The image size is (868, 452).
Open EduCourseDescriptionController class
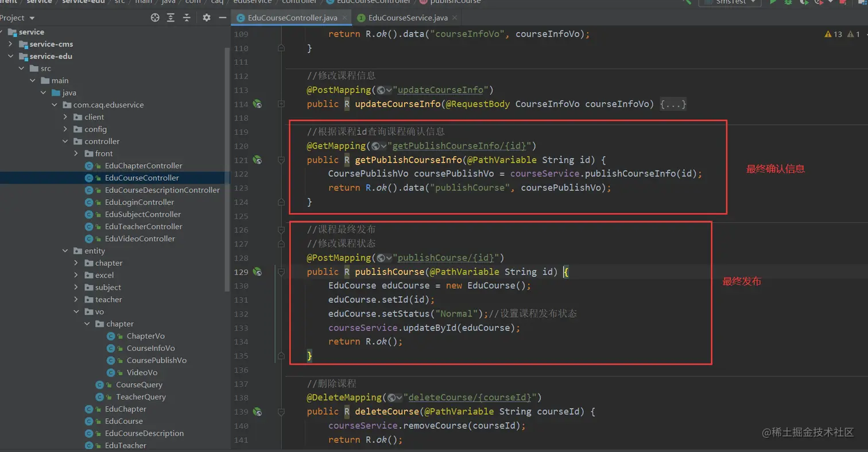click(162, 190)
